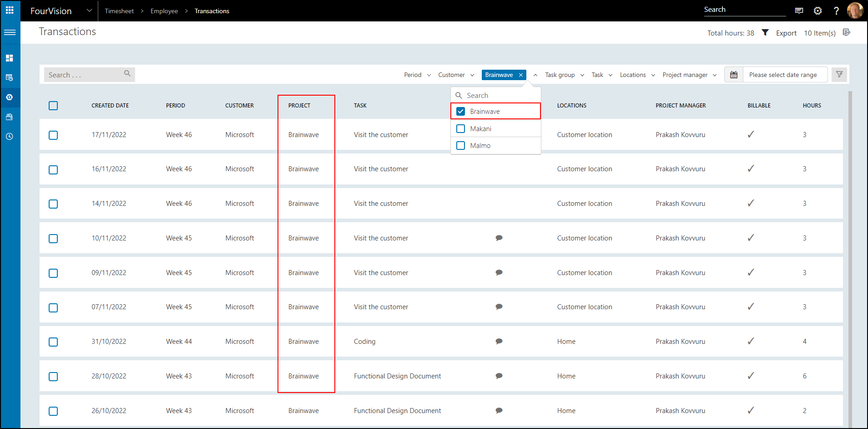Click the magnifier icon in grid search box
This screenshot has height=429, width=868.
[x=127, y=73]
